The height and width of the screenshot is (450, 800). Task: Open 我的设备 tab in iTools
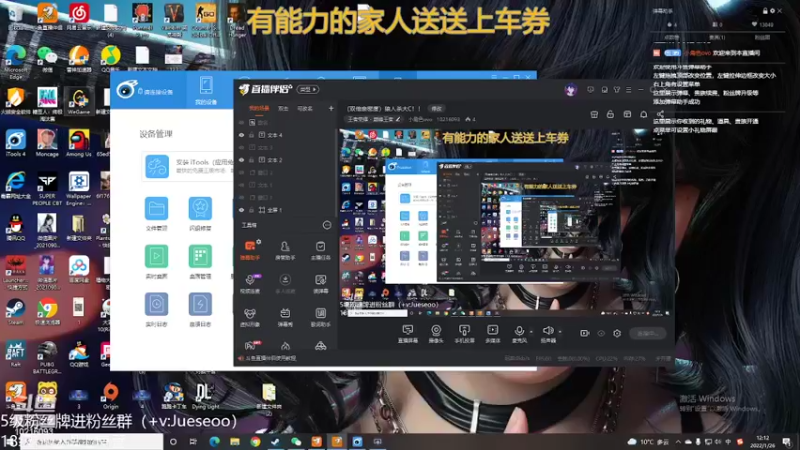pyautogui.click(x=206, y=90)
